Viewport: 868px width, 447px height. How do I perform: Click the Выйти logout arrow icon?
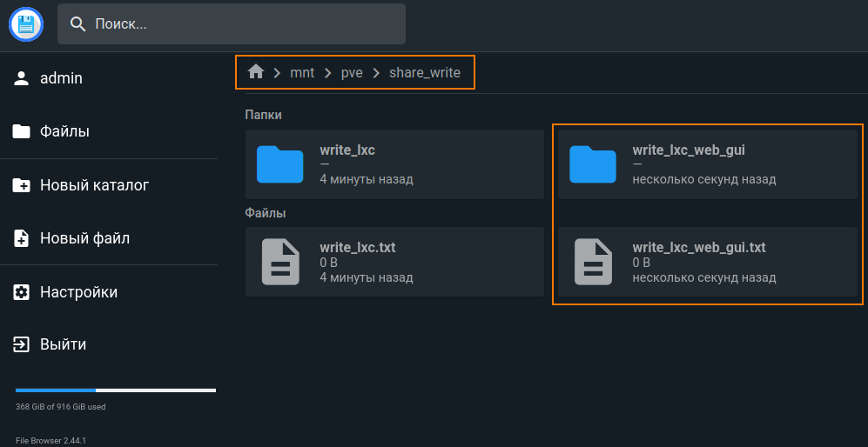point(22,344)
